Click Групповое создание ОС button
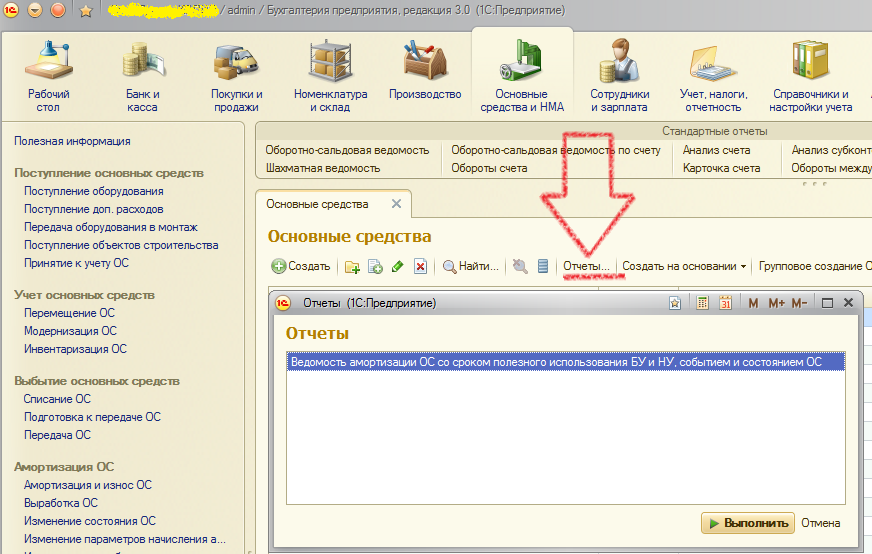This screenshot has width=872, height=554. pos(814,266)
